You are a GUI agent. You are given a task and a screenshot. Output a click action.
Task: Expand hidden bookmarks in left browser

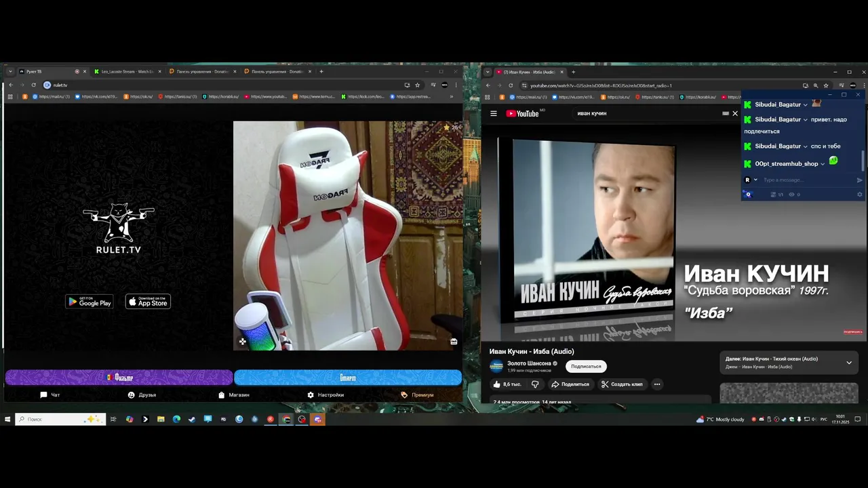(x=452, y=96)
